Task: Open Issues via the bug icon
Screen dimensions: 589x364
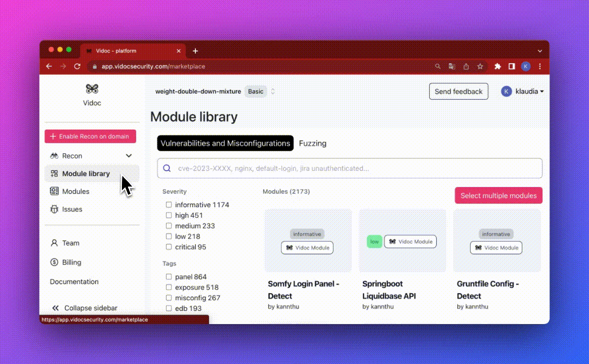Action: pos(54,209)
